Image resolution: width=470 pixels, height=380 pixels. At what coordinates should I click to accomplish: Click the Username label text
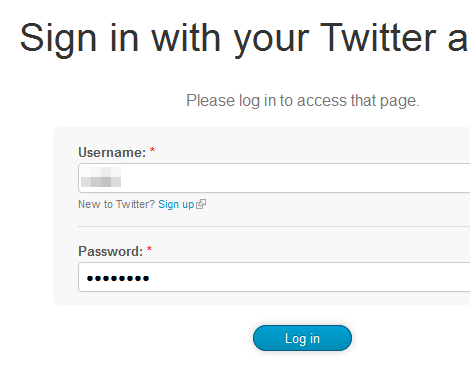[x=112, y=152]
